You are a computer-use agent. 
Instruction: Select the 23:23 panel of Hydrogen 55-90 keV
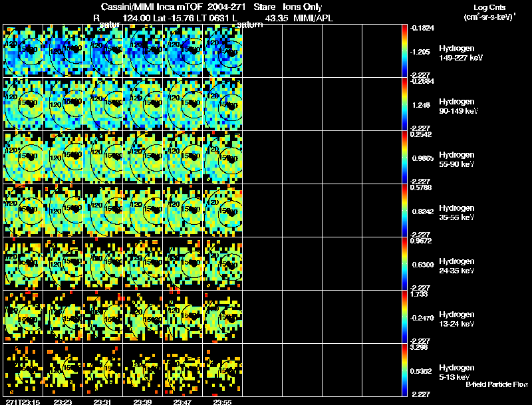(63, 158)
